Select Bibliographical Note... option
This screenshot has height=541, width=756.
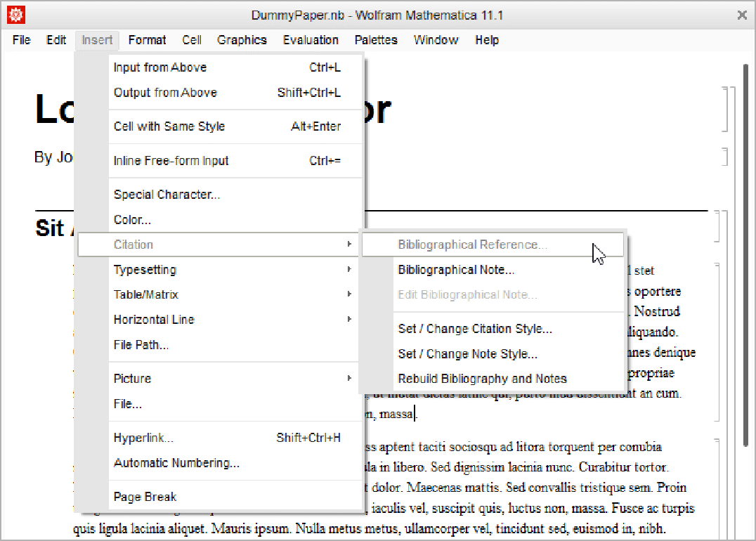pyautogui.click(x=456, y=270)
